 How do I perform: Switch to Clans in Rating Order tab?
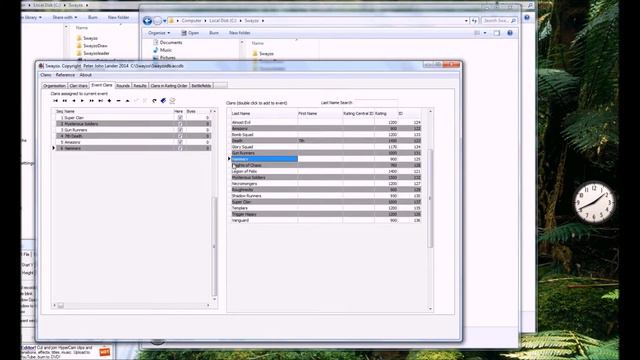click(169, 86)
